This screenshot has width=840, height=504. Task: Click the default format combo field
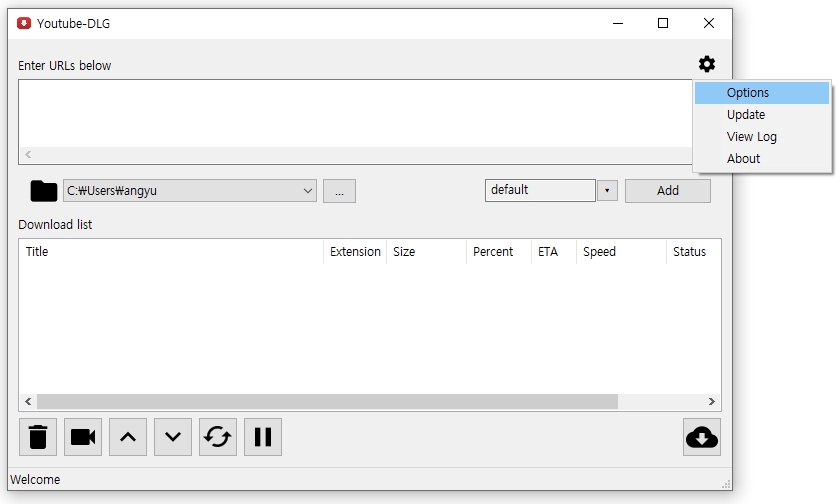click(x=540, y=190)
